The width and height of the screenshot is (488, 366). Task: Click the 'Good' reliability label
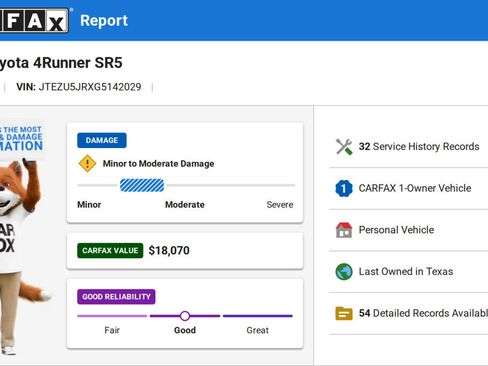[185, 330]
